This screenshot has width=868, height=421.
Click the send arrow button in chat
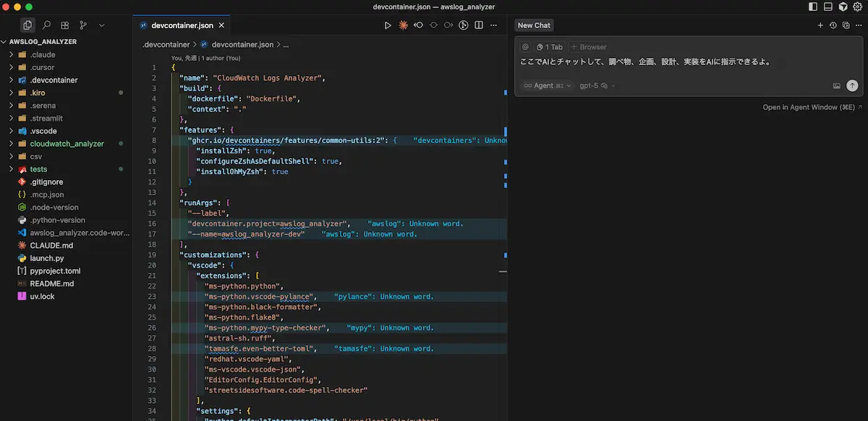852,85
